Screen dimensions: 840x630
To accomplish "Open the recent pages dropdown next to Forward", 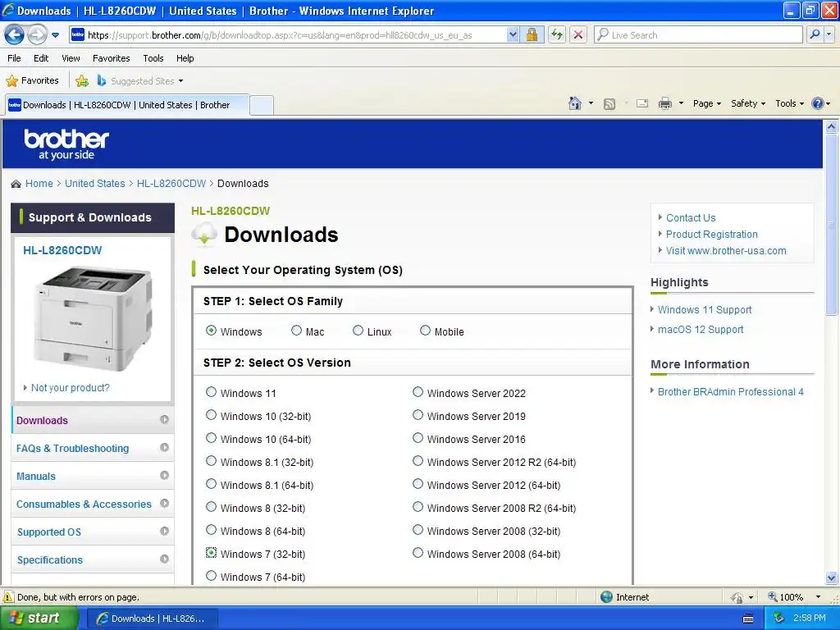I will 55,35.
